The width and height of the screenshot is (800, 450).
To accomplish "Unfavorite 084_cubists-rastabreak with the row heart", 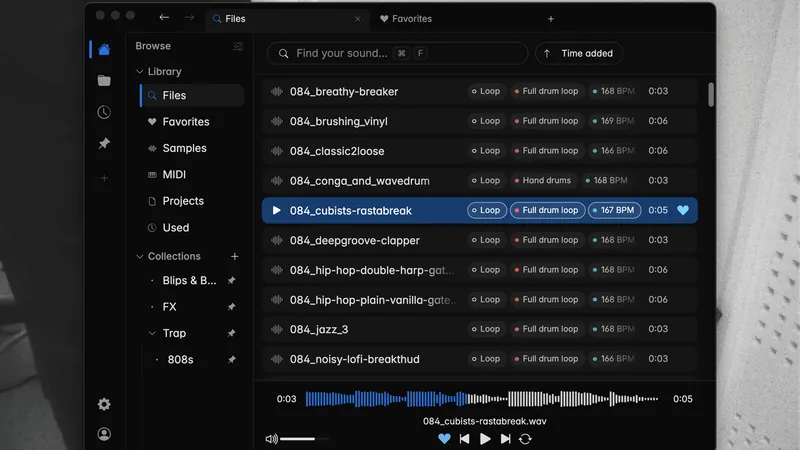I will (x=683, y=210).
